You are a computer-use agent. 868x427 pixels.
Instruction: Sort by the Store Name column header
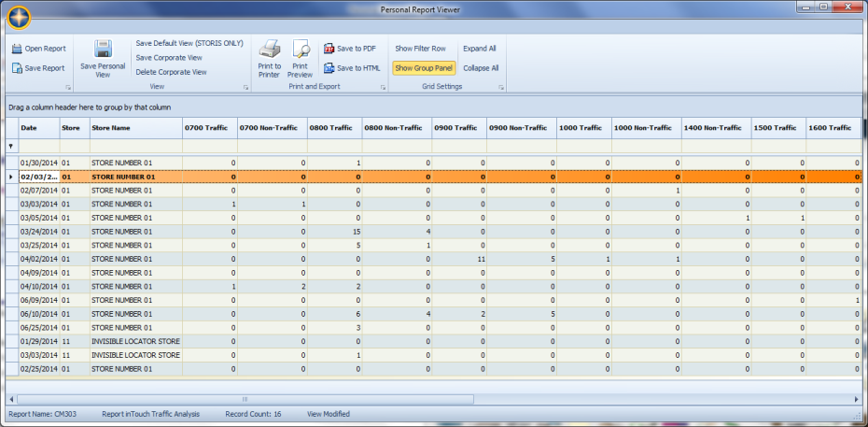pos(135,128)
